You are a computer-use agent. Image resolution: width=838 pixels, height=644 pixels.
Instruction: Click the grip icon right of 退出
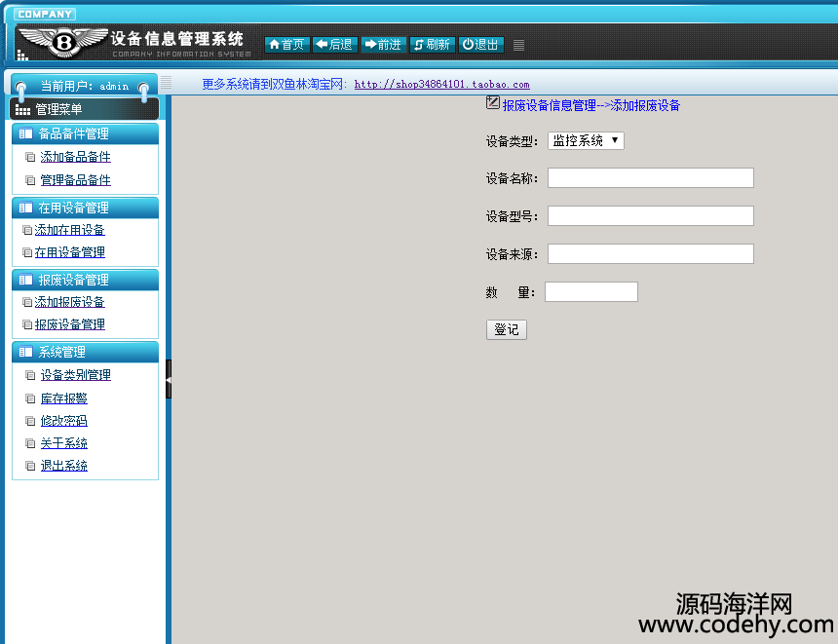519,45
